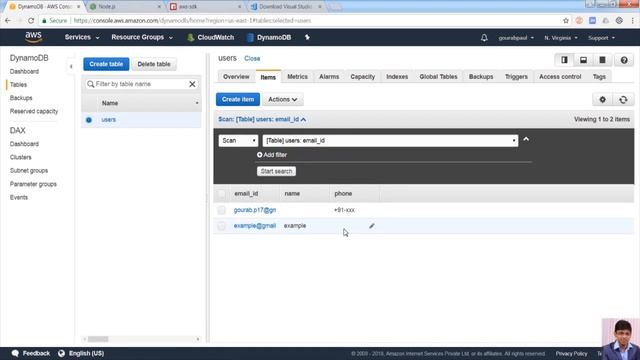This screenshot has height=360, width=640.
Task: Open Subnet groups in sidebar
Action: tap(29, 171)
